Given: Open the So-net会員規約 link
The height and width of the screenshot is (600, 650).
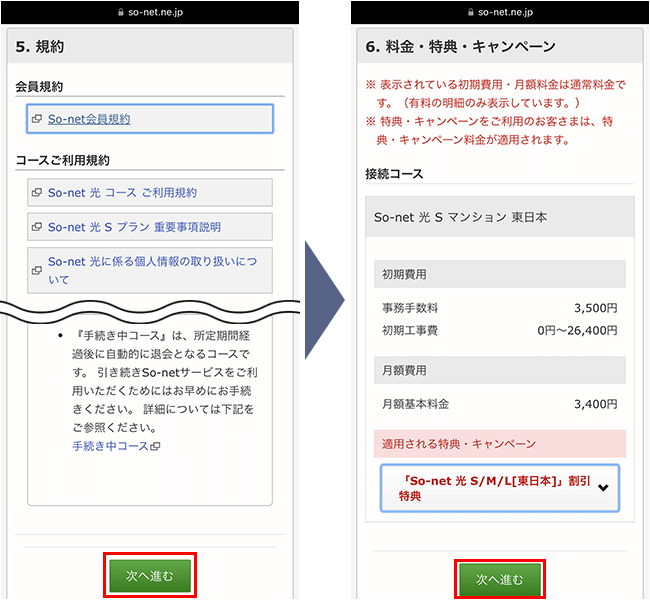Looking at the screenshot, I should pyautogui.click(x=89, y=119).
